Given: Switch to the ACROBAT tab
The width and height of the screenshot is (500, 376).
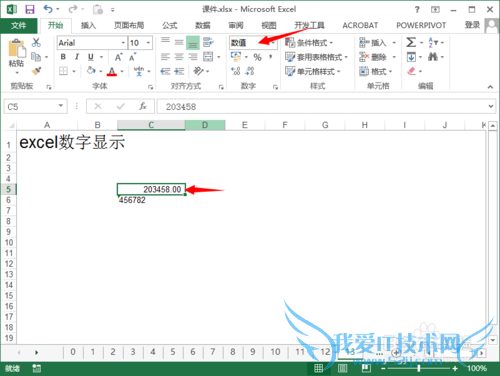Looking at the screenshot, I should coord(360,25).
